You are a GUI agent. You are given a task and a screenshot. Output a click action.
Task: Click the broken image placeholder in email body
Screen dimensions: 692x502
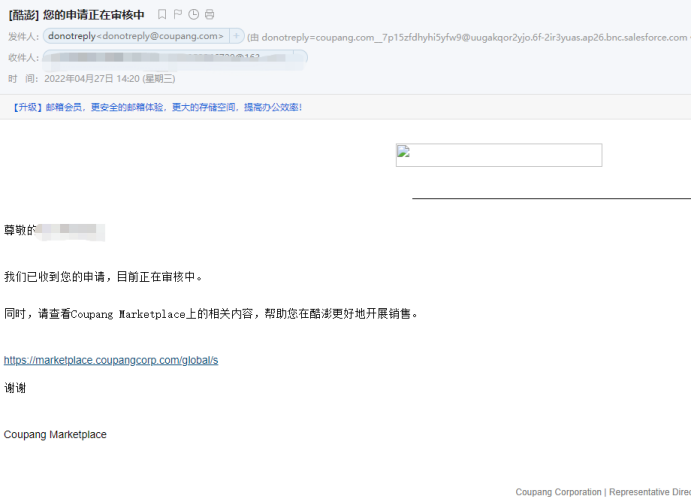499,155
